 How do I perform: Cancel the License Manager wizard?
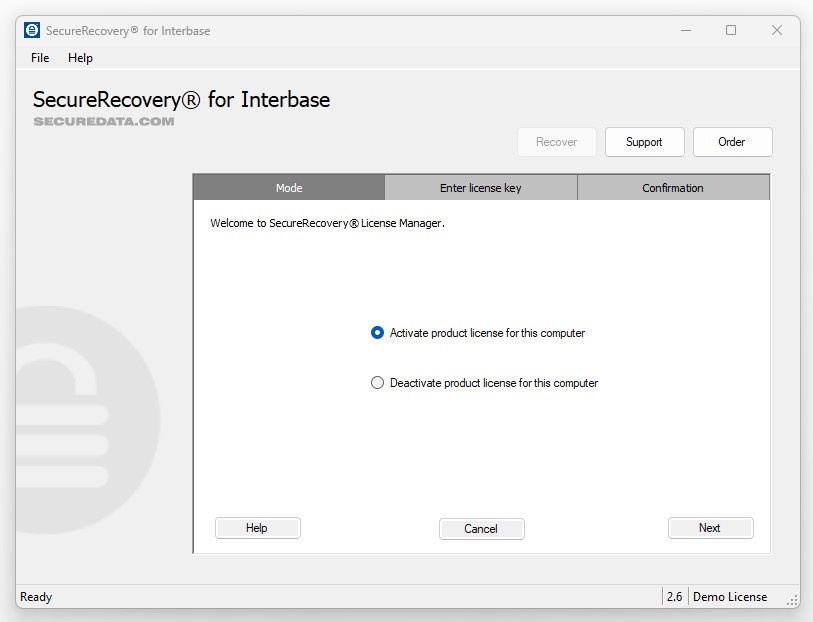pyautogui.click(x=481, y=529)
